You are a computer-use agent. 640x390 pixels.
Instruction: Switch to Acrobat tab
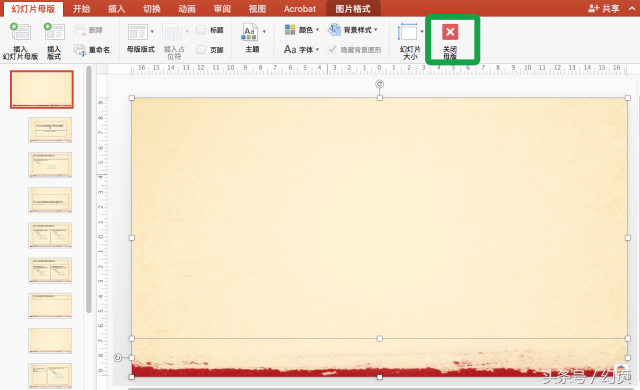point(300,9)
